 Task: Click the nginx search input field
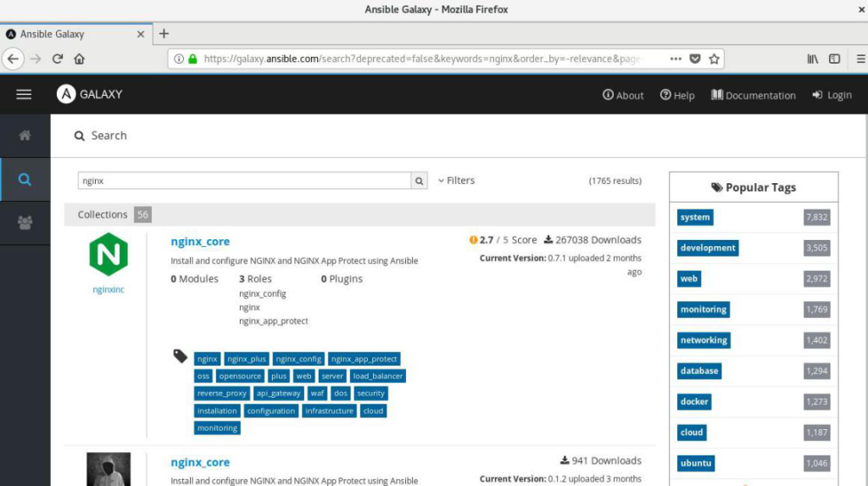pos(244,181)
